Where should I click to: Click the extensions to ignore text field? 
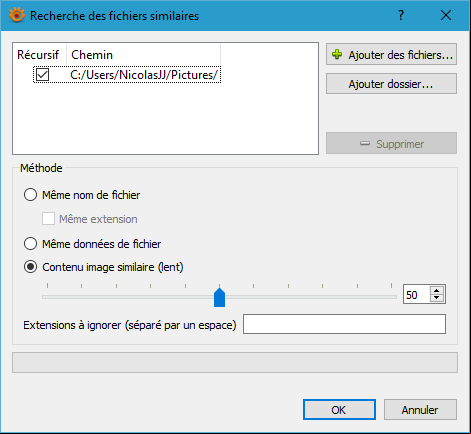click(344, 324)
